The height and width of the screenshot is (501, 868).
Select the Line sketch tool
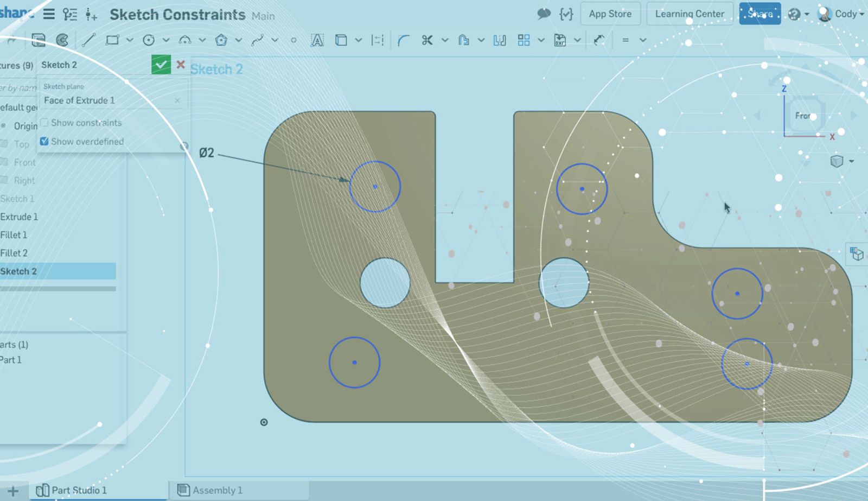pyautogui.click(x=88, y=40)
